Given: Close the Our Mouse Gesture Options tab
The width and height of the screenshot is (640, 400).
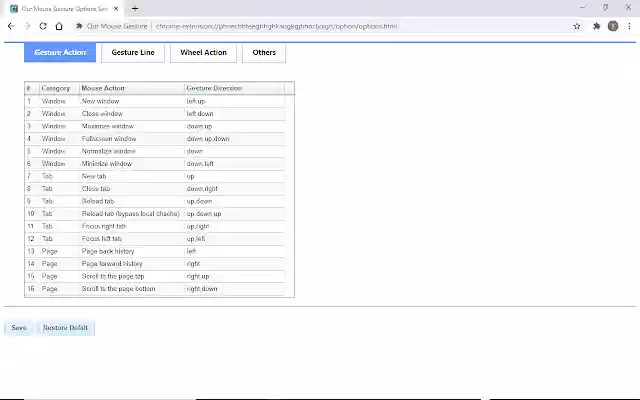Looking at the screenshot, I should (x=116, y=8).
